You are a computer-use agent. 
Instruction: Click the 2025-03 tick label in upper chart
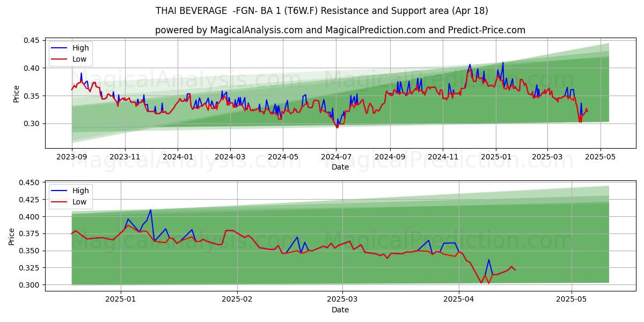tap(547, 157)
